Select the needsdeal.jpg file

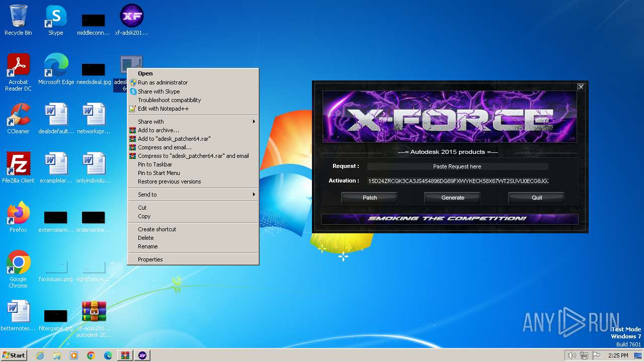point(94,73)
